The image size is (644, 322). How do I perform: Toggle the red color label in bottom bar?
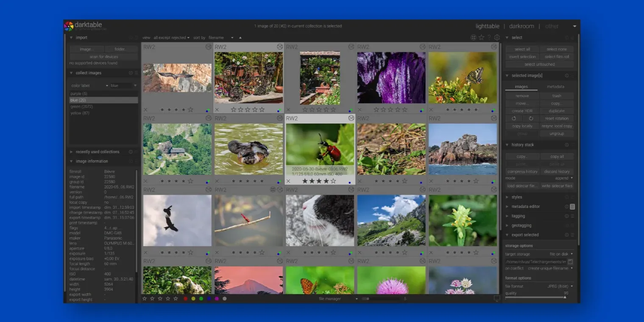[x=186, y=299]
